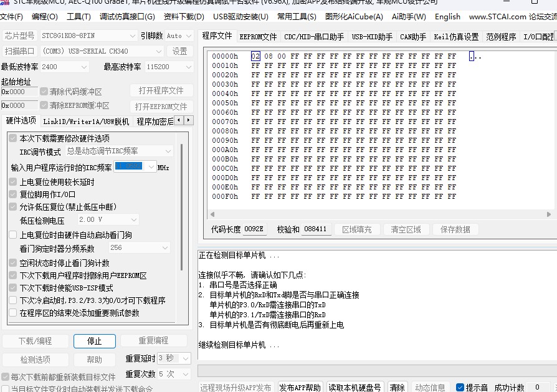Select the 范例程序 tab
Viewport: 557px width, 392px height.
pyautogui.click(x=501, y=37)
